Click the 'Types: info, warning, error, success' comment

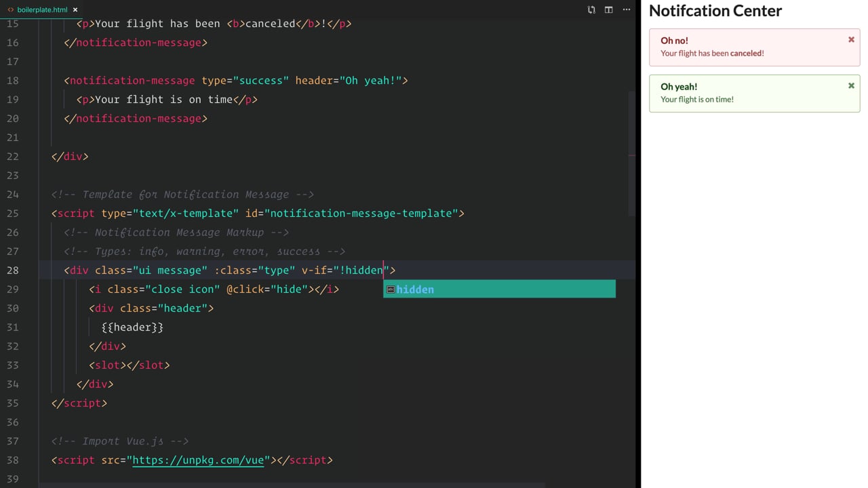pos(205,251)
